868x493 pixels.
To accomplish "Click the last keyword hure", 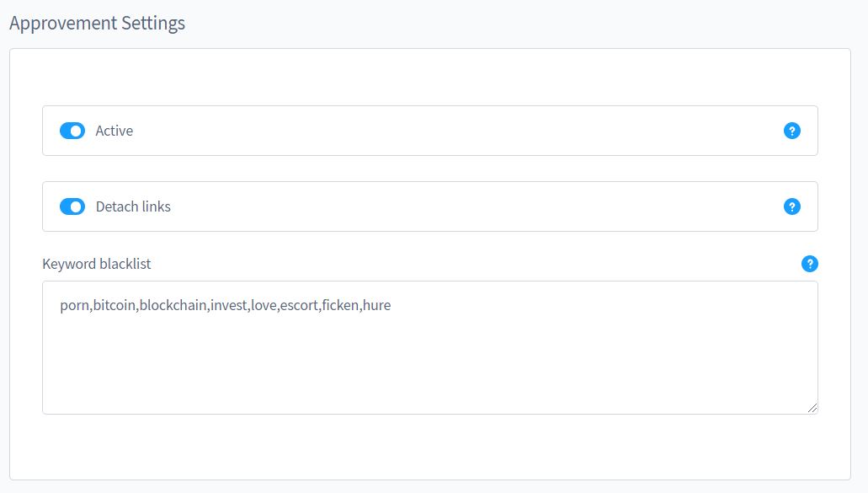I will (377, 305).
